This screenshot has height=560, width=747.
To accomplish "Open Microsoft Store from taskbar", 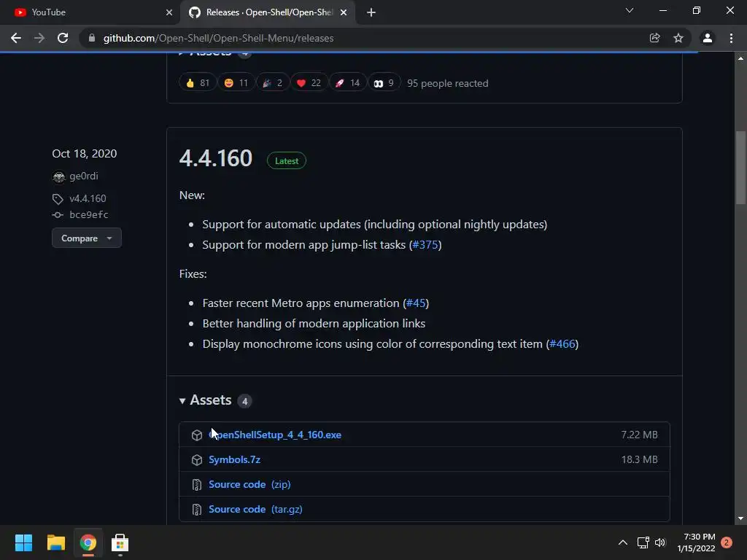I will pos(120,542).
